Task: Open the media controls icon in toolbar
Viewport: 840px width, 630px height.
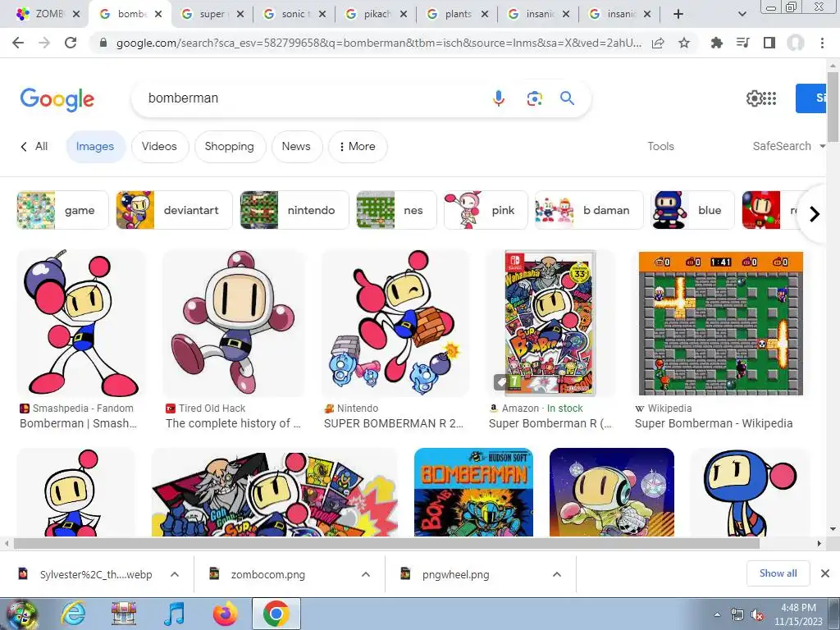Action: (x=743, y=43)
